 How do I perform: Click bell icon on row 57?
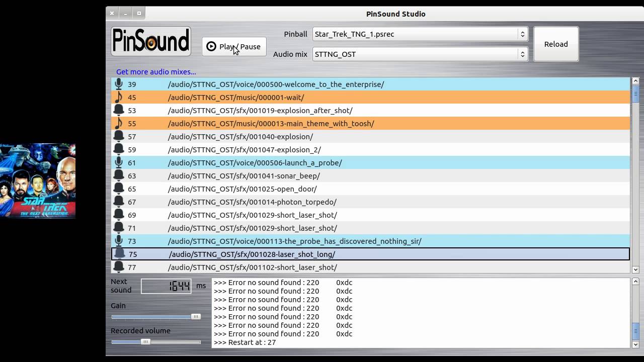[119, 136]
